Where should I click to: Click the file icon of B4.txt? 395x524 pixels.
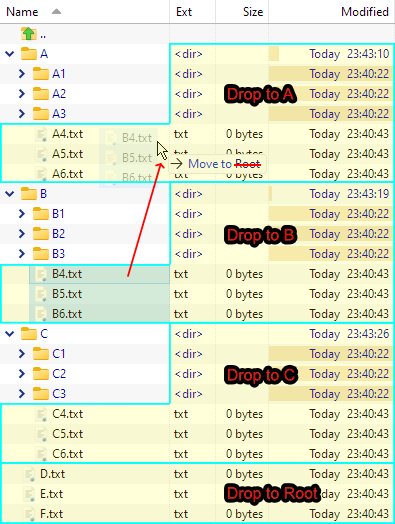click(x=41, y=274)
